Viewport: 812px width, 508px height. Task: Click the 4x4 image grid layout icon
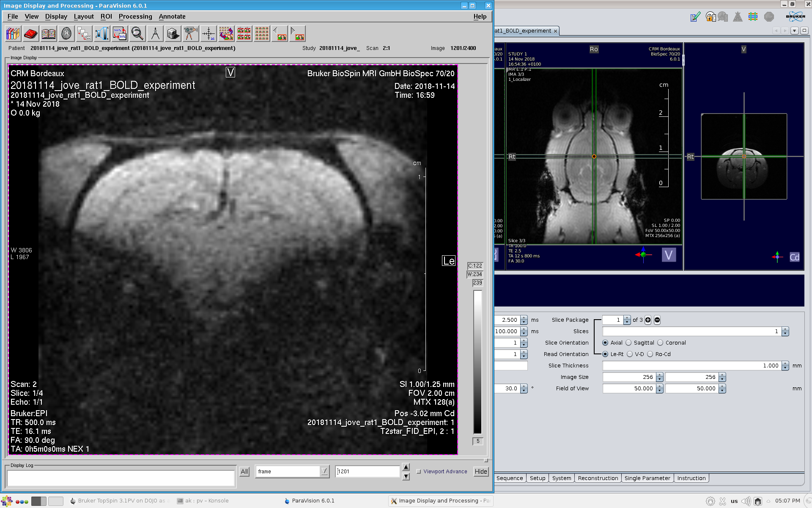tap(262, 33)
